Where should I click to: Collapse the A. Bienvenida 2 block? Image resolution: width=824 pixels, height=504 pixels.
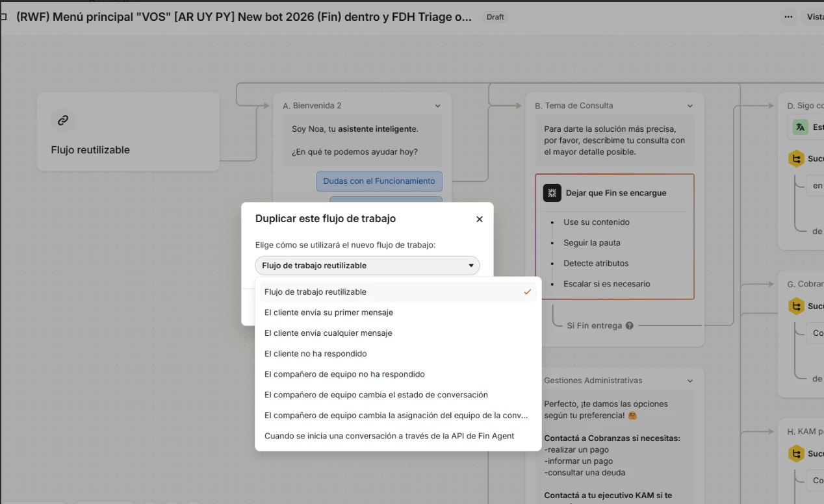438,106
